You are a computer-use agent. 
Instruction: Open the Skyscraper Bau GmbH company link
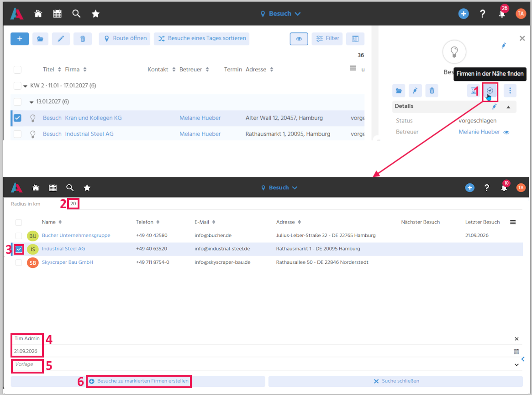tap(68, 262)
